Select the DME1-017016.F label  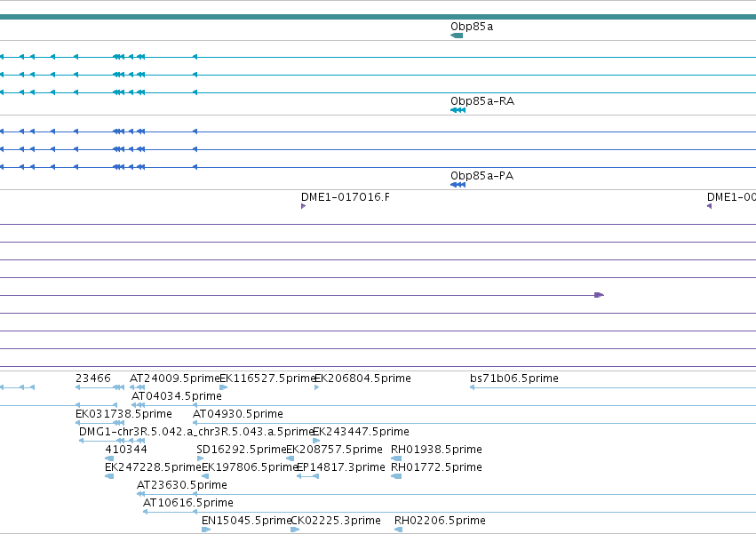point(346,197)
